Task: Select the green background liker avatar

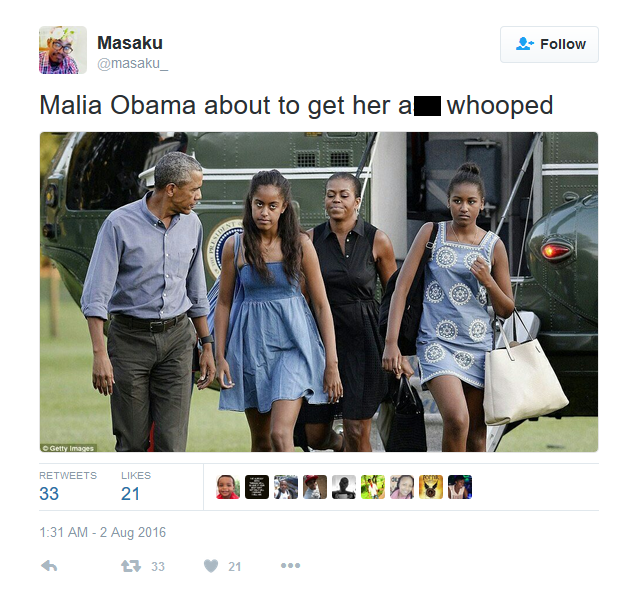Action: [x=373, y=487]
